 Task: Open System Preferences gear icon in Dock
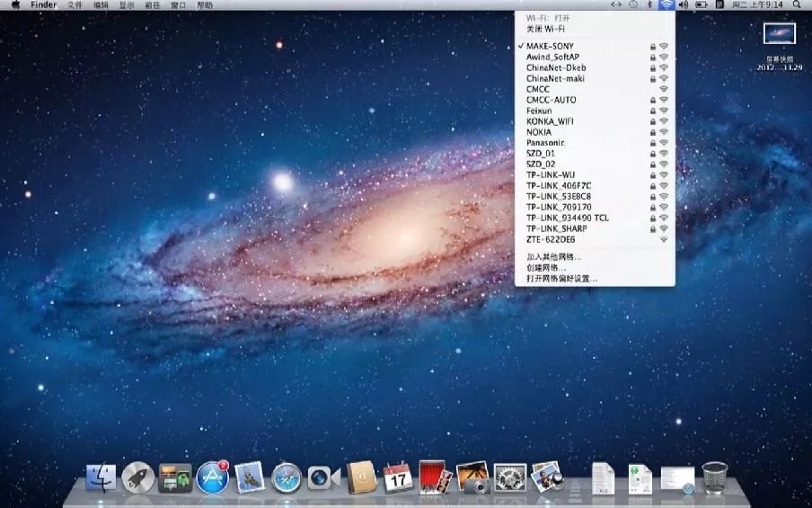[x=509, y=477]
